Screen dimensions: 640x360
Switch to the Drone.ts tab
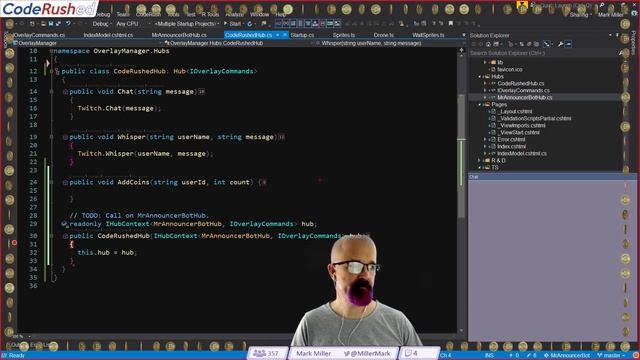tap(384, 35)
